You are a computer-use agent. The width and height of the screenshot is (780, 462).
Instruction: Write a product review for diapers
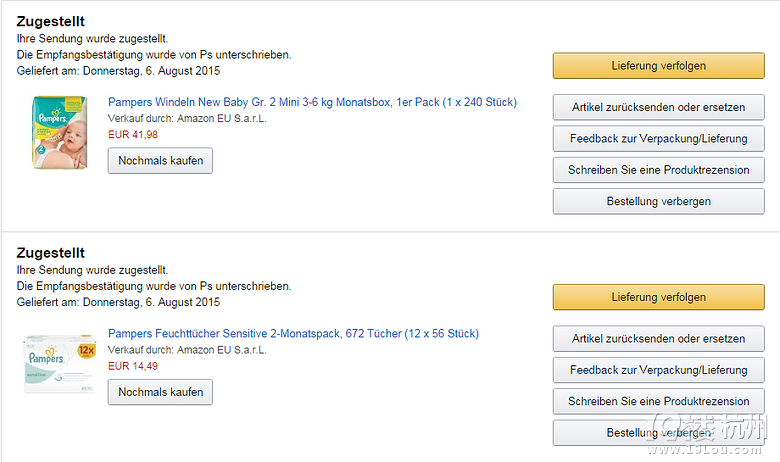pos(659,170)
